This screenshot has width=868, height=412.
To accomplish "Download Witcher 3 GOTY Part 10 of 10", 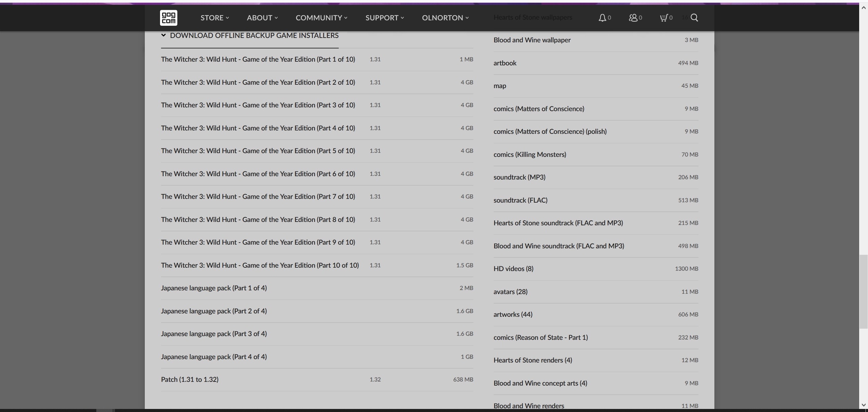I will (x=317, y=265).
